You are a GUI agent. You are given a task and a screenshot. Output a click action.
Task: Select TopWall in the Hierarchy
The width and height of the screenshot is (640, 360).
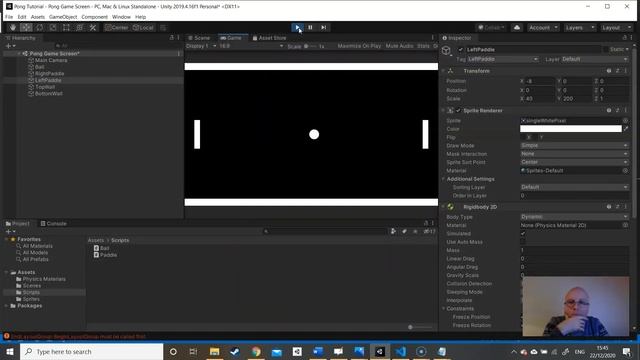tap(45, 87)
